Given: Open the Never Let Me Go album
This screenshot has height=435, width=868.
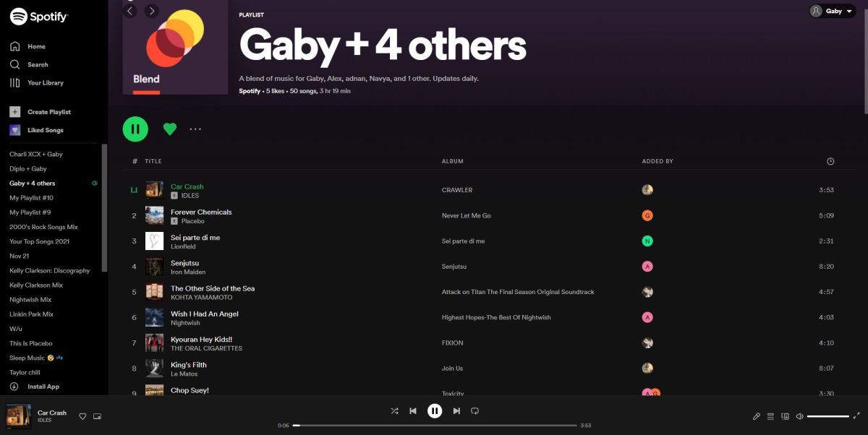Looking at the screenshot, I should coord(467,216).
